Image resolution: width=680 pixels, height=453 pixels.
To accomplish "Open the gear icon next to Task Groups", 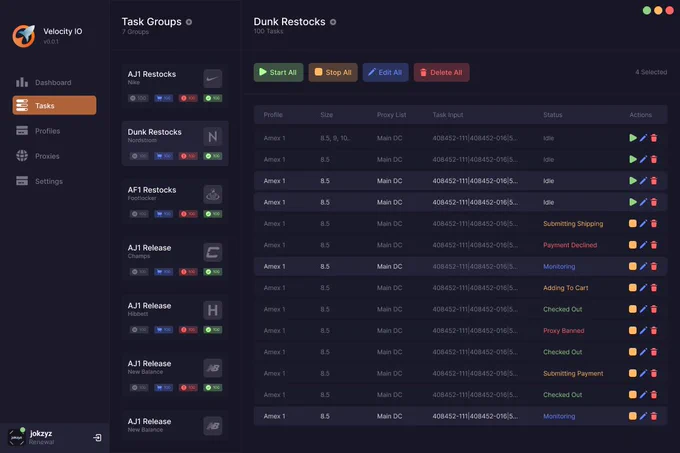I will pos(189,22).
